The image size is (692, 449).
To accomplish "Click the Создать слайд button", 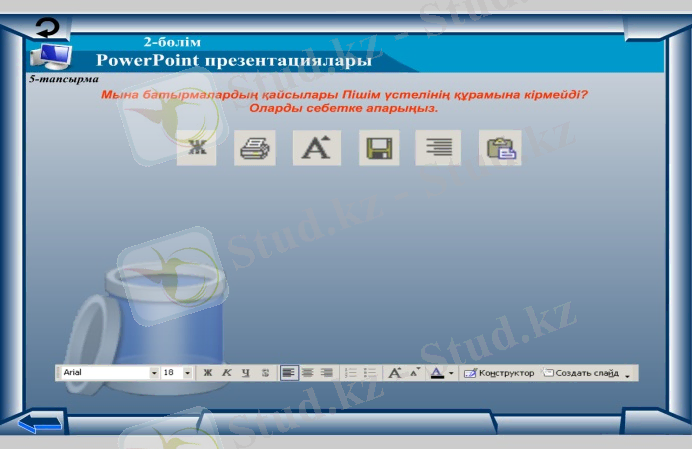I will click(x=581, y=373).
